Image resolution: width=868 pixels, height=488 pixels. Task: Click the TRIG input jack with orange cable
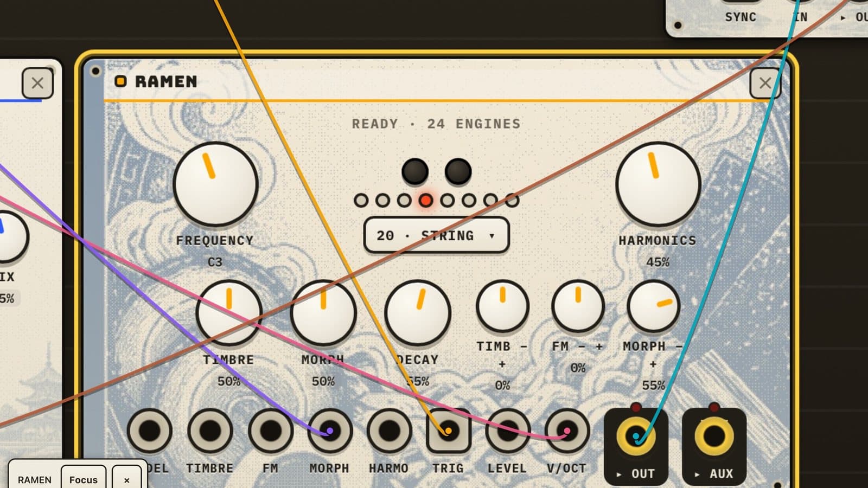click(x=448, y=431)
